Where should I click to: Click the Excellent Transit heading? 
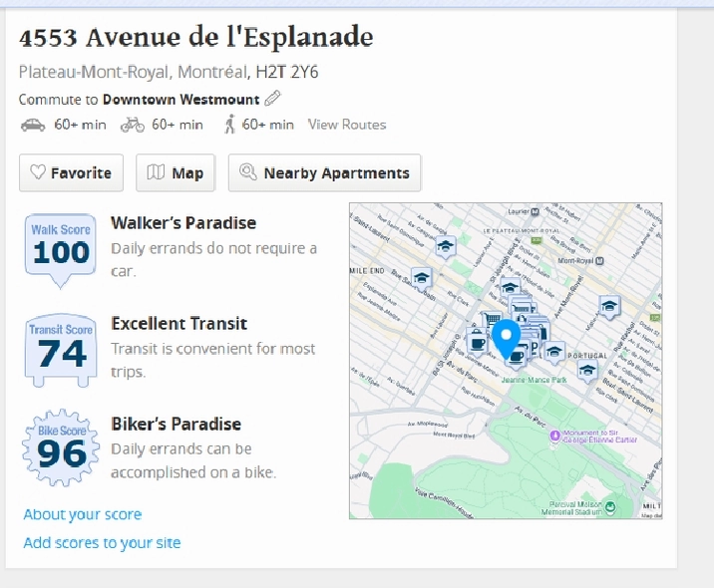pyautogui.click(x=178, y=324)
